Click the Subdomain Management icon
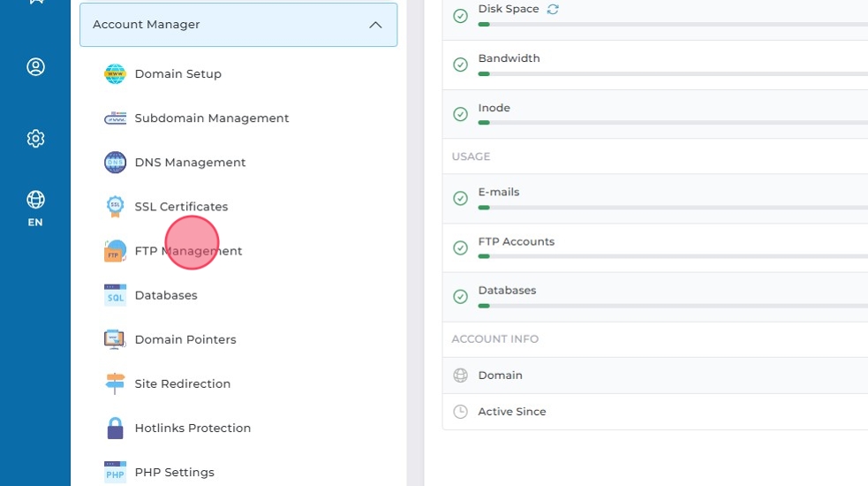The height and width of the screenshot is (486, 868). (115, 118)
